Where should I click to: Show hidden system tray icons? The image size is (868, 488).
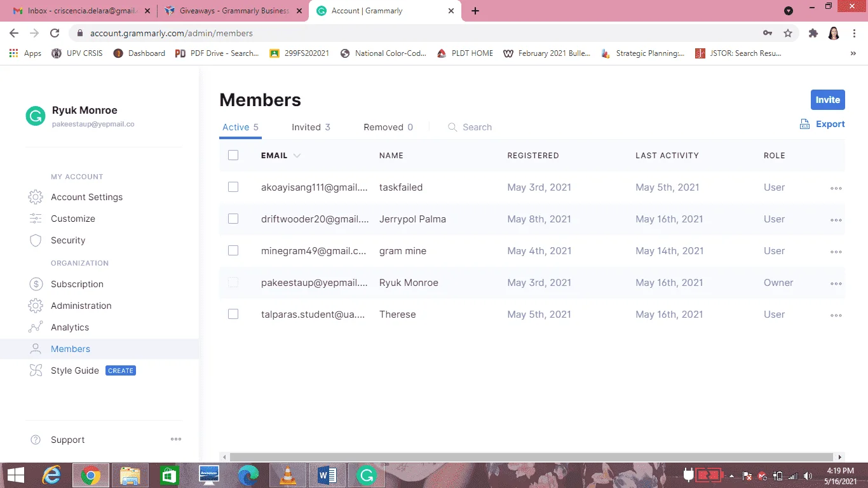pyautogui.click(x=731, y=475)
